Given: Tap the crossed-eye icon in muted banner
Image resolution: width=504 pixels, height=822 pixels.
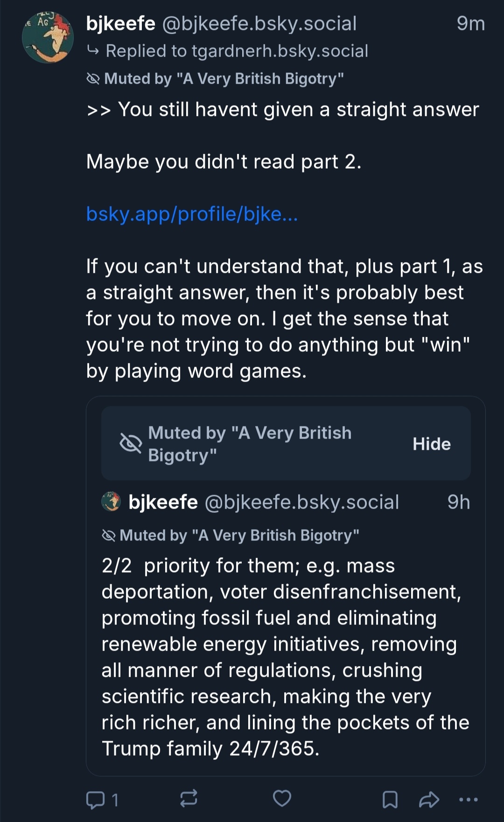Looking at the screenshot, I should [131, 443].
